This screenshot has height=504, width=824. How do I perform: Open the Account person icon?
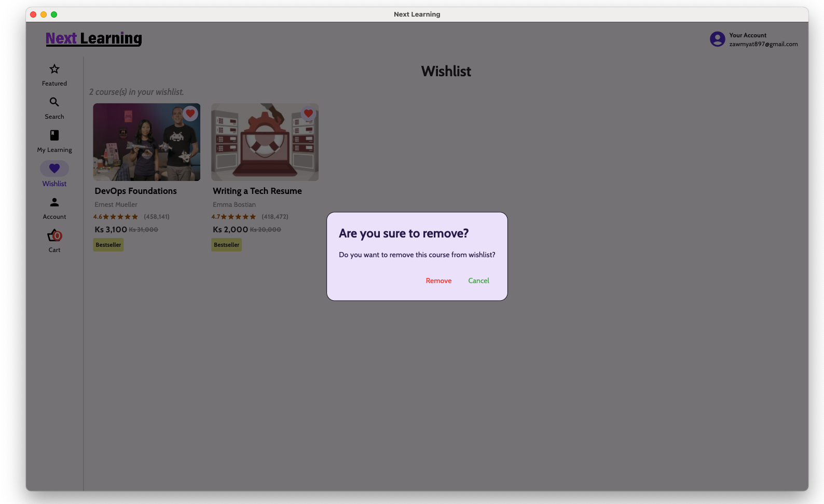[54, 202]
